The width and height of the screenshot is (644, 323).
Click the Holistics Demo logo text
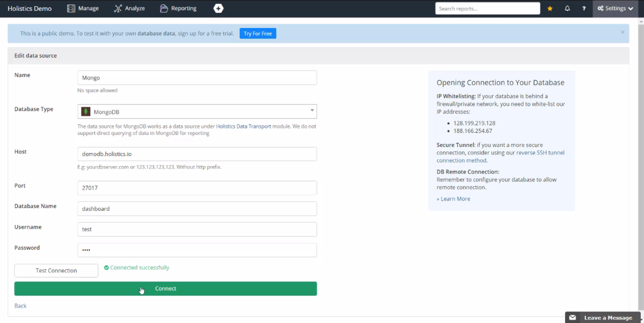point(30,8)
